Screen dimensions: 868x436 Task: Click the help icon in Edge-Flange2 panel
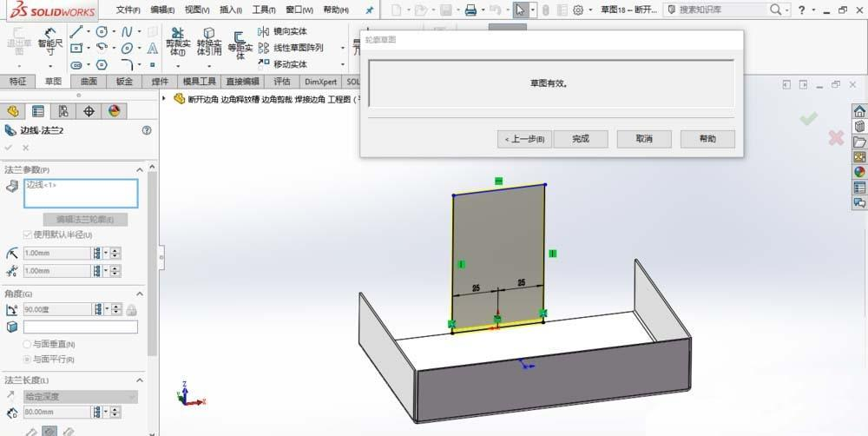146,130
